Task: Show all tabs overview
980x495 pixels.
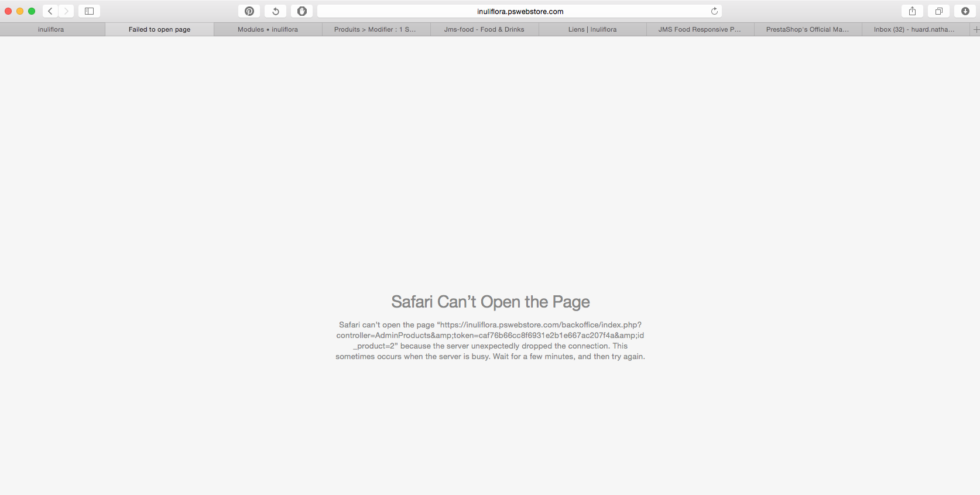Action: coord(938,11)
